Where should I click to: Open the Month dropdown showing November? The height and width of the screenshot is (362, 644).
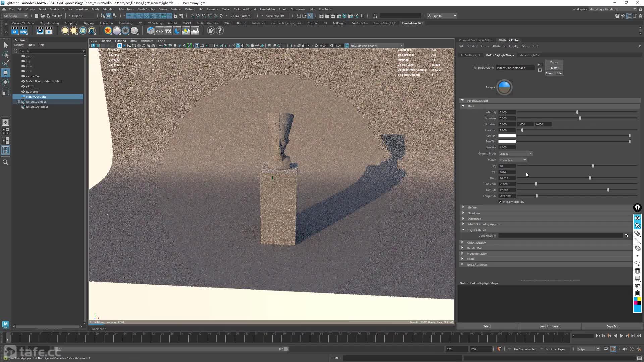513,160
